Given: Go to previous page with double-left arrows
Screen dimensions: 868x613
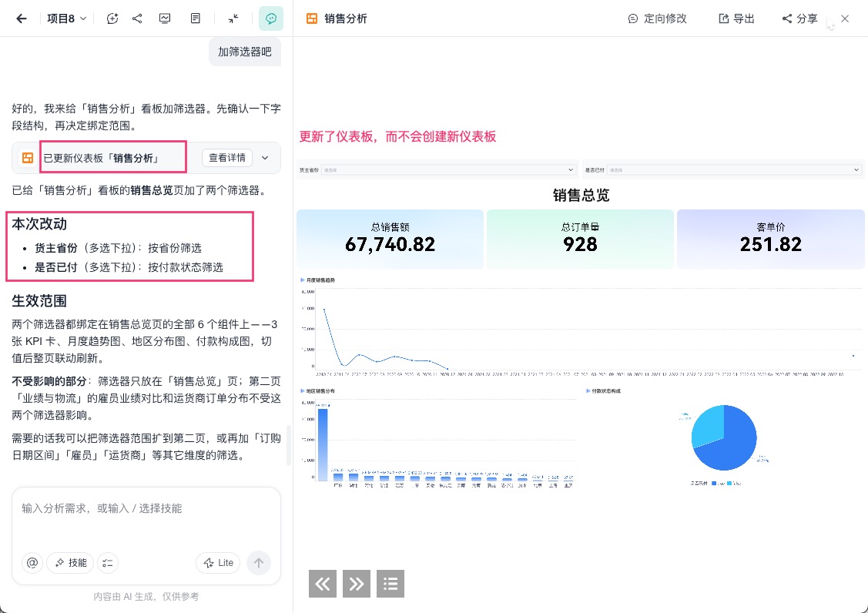Looking at the screenshot, I should pos(323,584).
